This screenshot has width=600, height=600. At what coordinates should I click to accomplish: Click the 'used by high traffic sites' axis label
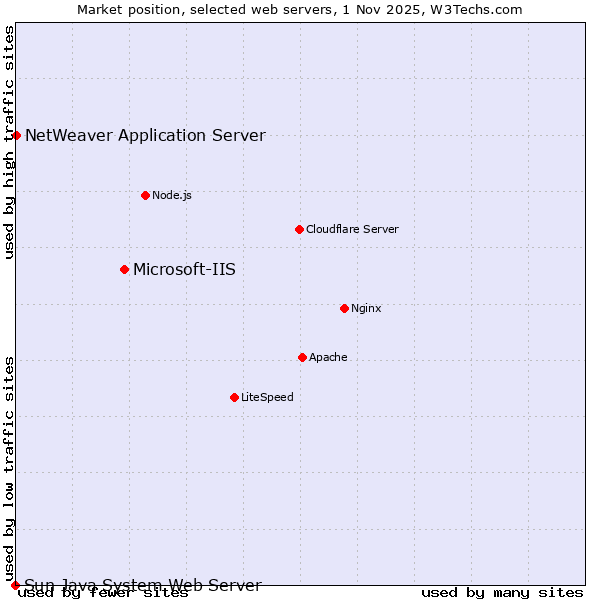[x=9, y=142]
